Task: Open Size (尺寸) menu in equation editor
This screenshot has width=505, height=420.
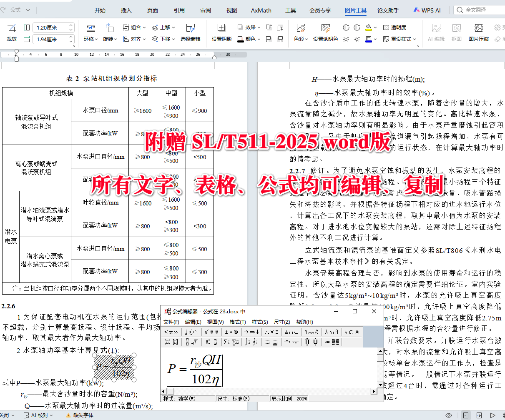Action: click(x=282, y=322)
